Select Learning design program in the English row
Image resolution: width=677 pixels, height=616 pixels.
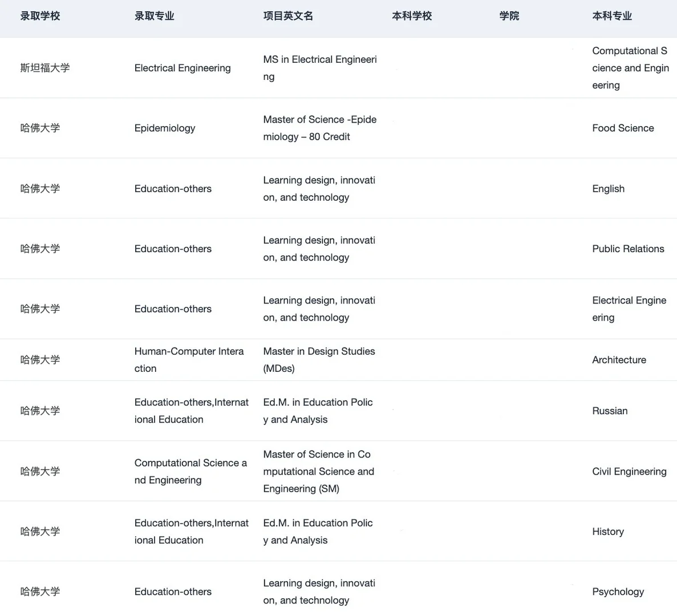[x=319, y=189]
